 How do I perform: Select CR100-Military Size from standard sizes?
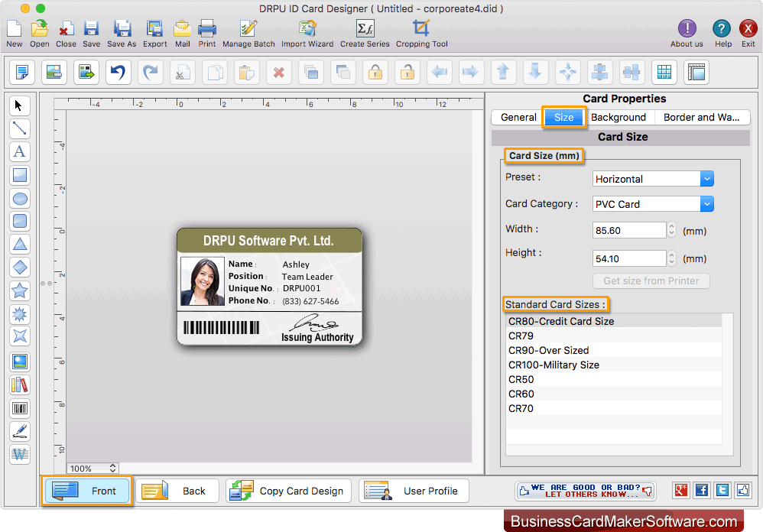click(554, 365)
